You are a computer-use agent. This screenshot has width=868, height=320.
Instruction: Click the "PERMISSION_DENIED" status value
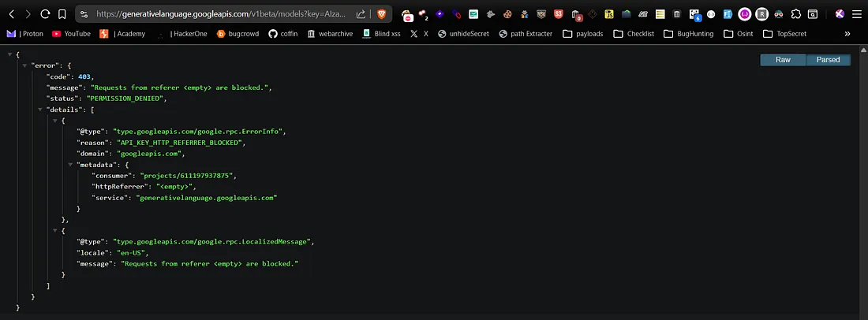125,99
